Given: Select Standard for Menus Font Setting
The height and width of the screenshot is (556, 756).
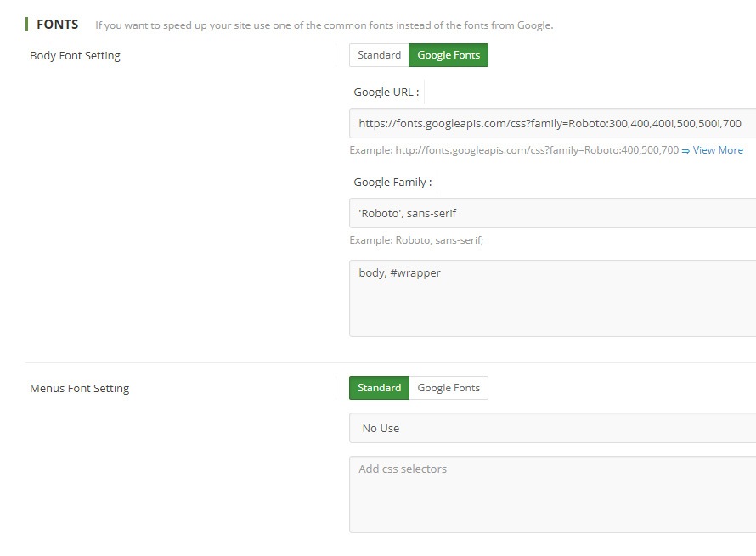Looking at the screenshot, I should pos(379,388).
